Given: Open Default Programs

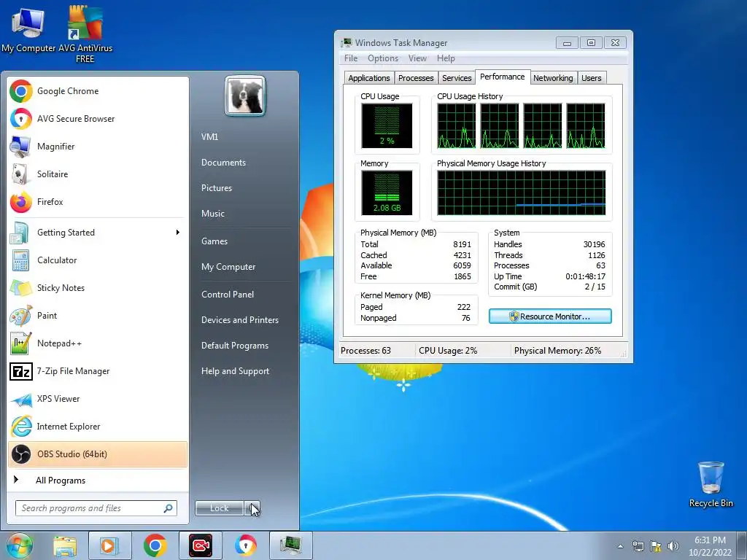Looking at the screenshot, I should point(235,346).
